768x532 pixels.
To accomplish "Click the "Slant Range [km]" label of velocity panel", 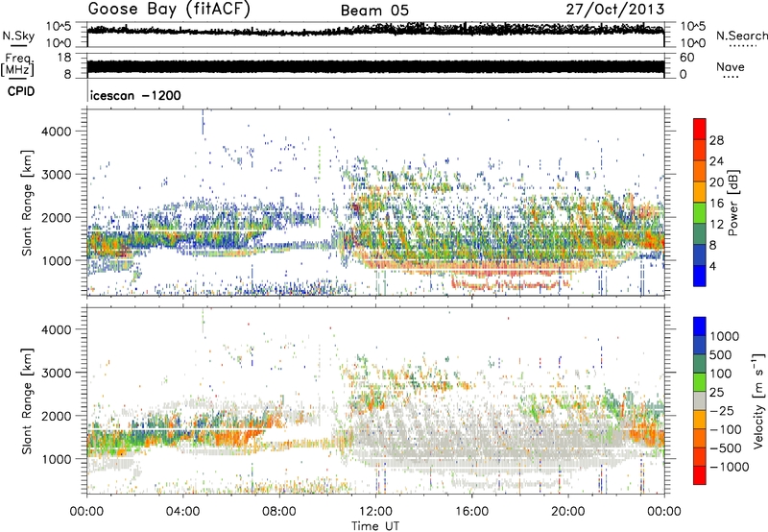I will tap(27, 401).
